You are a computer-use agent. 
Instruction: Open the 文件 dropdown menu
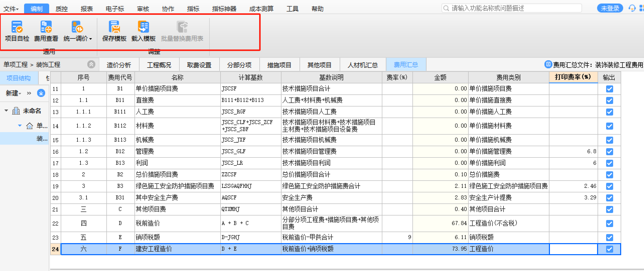(x=11, y=9)
